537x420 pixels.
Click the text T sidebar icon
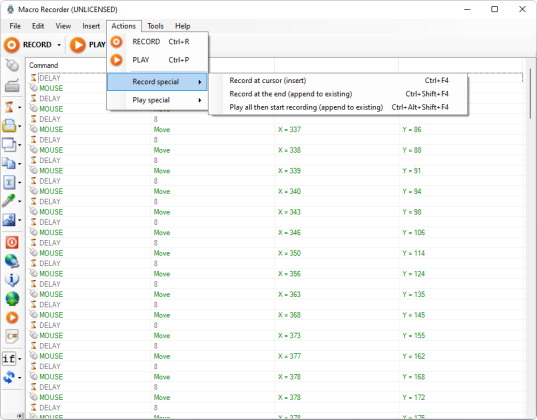coord(9,182)
